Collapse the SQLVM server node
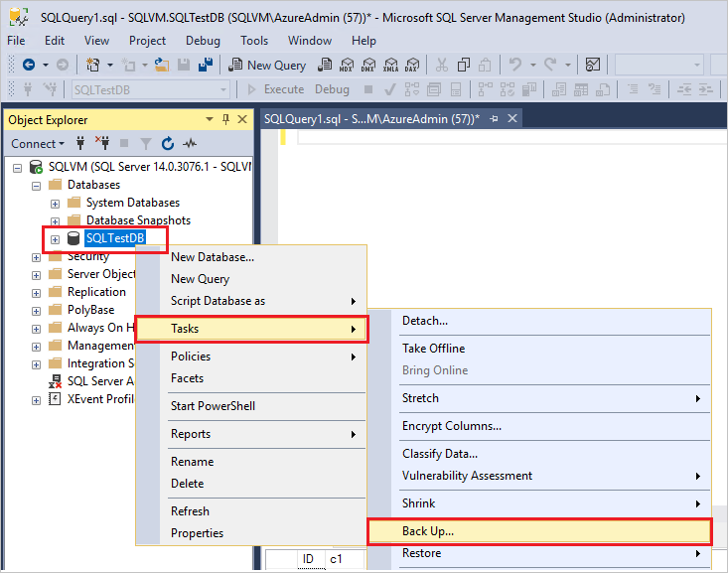The height and width of the screenshot is (573, 728). coord(17,168)
